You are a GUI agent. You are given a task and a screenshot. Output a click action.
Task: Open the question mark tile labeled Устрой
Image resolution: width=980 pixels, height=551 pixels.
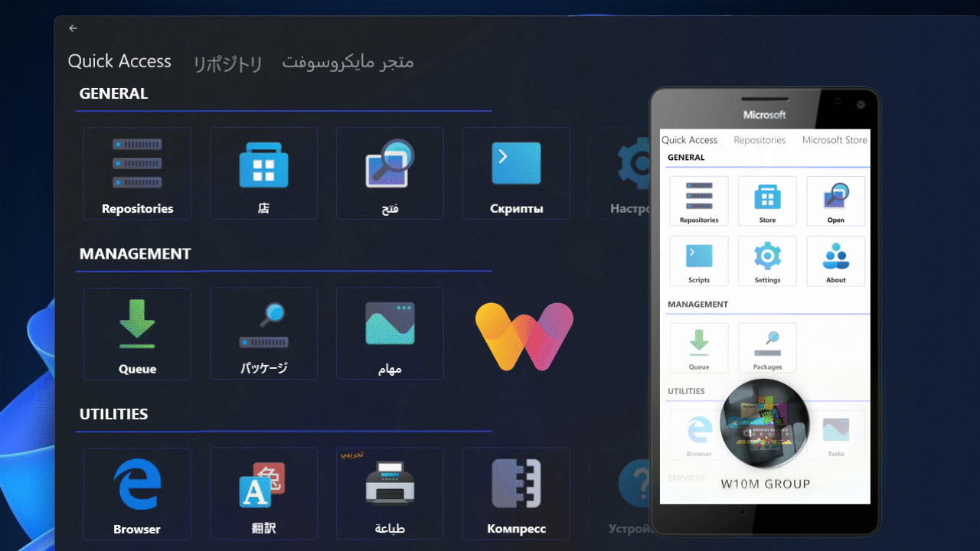pyautogui.click(x=619, y=494)
